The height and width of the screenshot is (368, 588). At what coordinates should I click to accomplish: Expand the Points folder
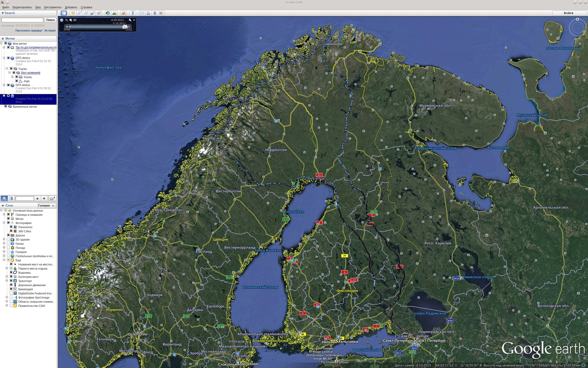[x=12, y=77]
